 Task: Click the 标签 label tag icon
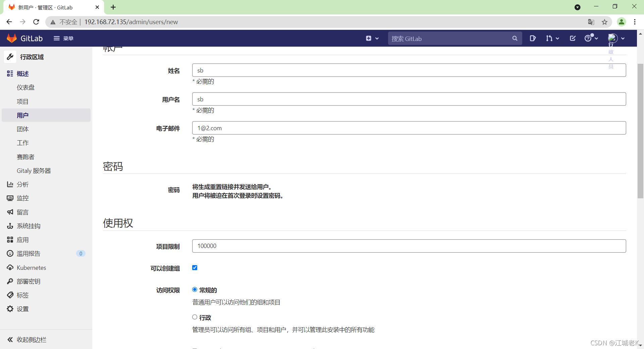(10, 295)
